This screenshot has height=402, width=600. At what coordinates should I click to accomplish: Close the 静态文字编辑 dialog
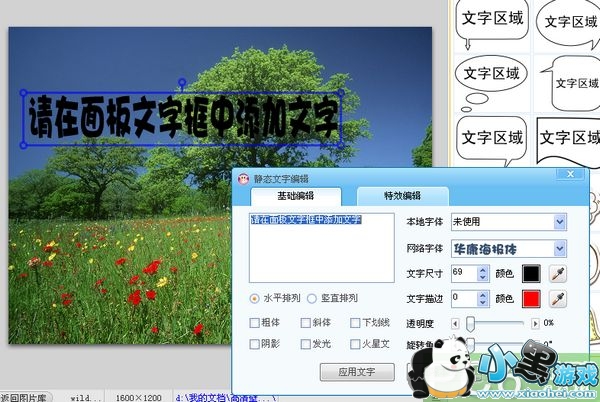(570, 174)
